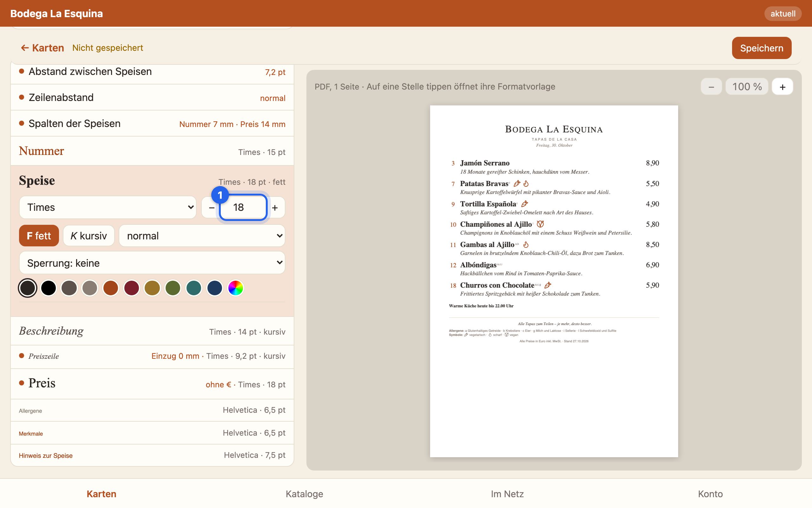Switch to the Kataloge bottom tab
This screenshot has height=508, width=812.
[x=304, y=493]
